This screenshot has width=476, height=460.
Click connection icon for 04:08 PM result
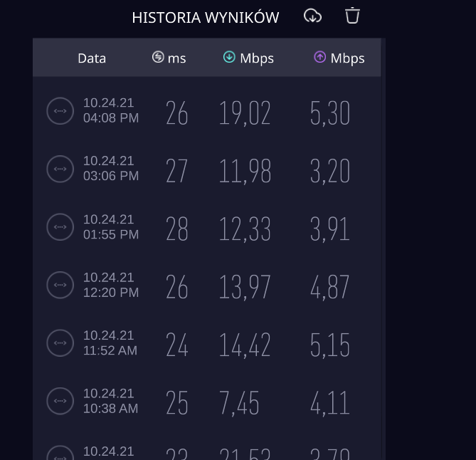click(60, 111)
